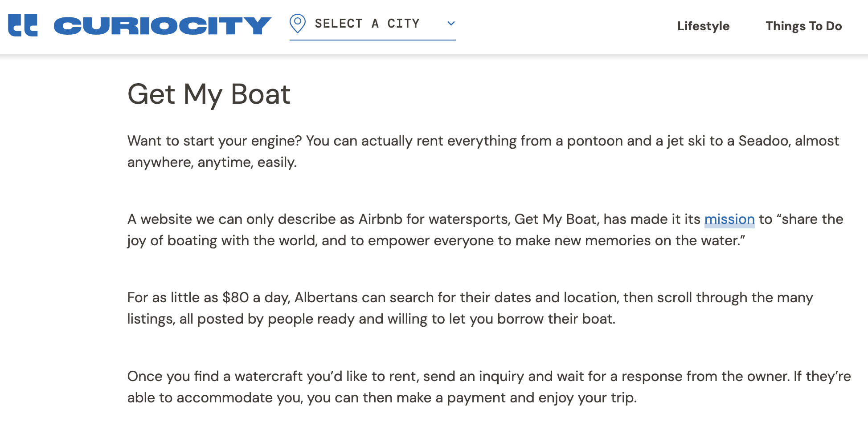Click the "Want to start your engine?" paragraph
The height and width of the screenshot is (438, 868).
(483, 151)
